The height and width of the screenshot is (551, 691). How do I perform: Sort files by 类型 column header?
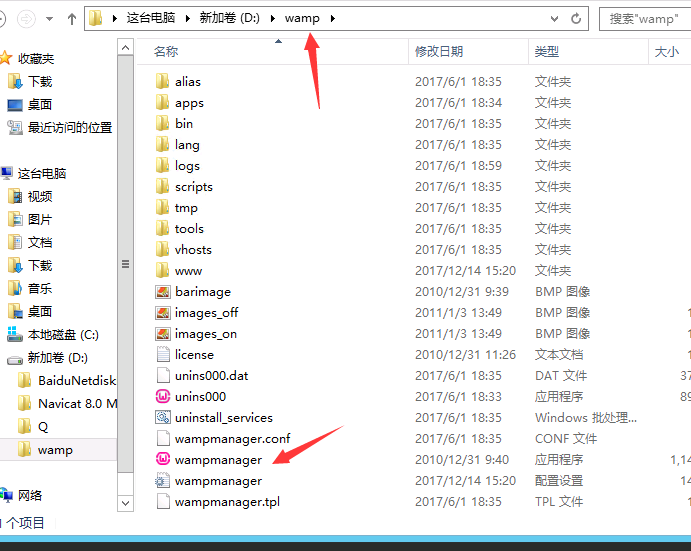(547, 51)
